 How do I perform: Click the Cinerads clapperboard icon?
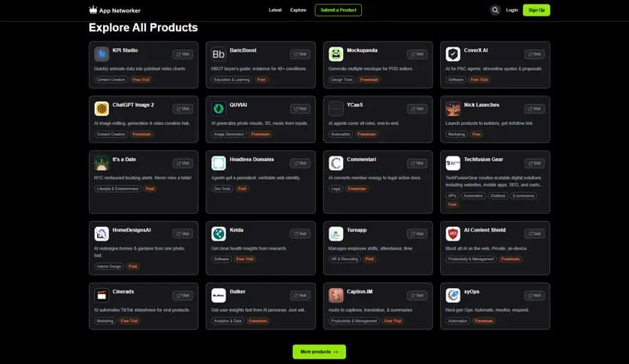point(102,295)
